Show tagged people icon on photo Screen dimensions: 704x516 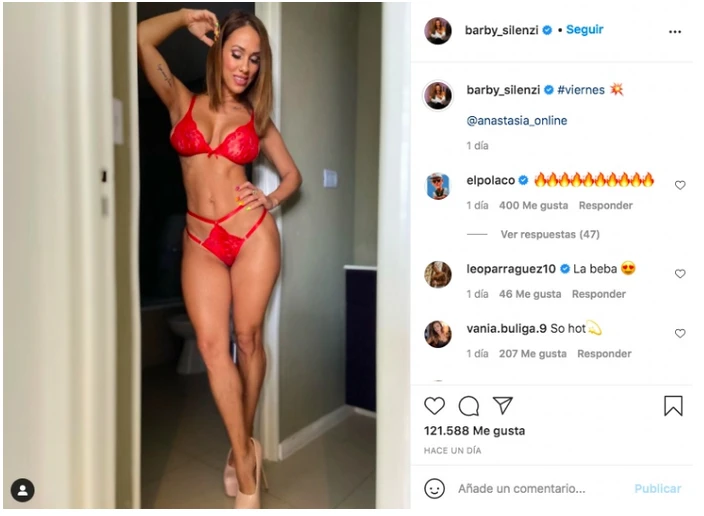[22, 490]
